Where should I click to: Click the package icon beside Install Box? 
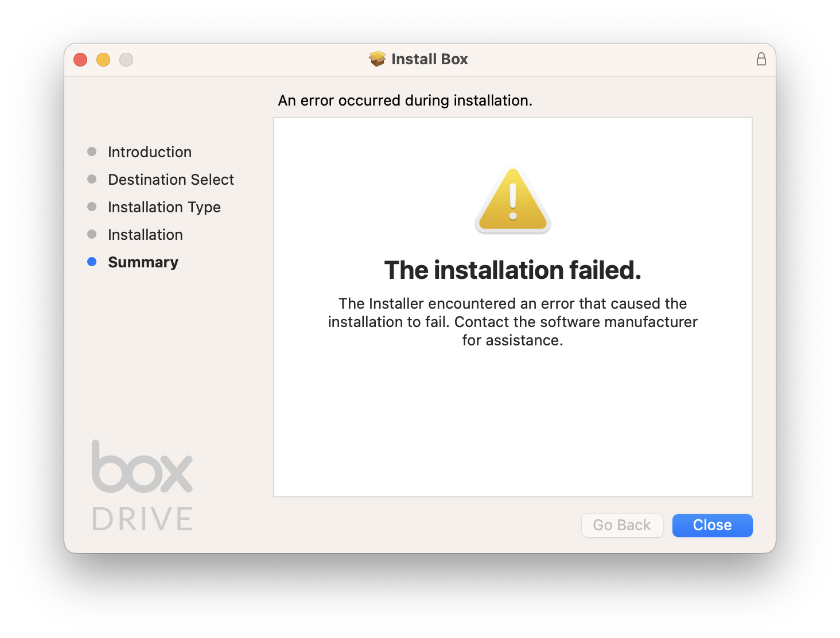pos(377,59)
